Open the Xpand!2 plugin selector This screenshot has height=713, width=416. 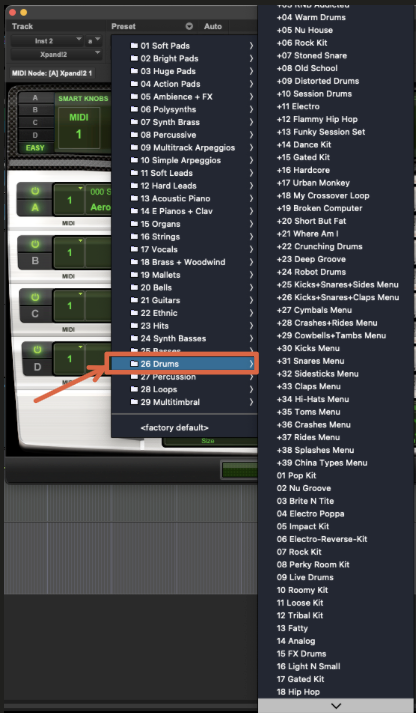(56, 54)
